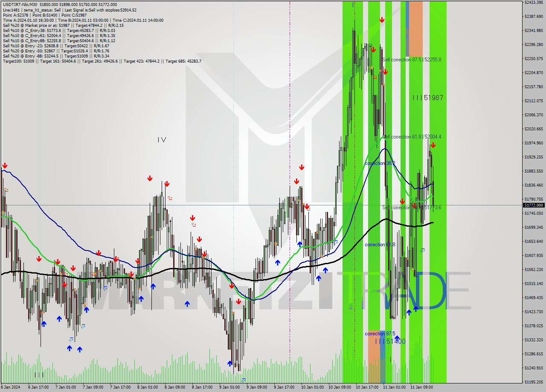Click the 'I V' wave label

(161, 139)
